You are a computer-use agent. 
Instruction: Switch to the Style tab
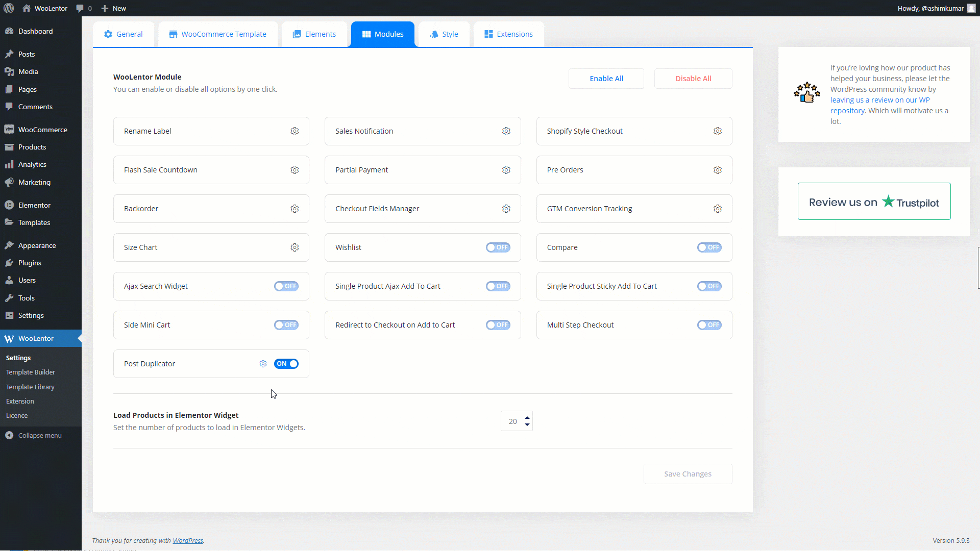click(x=443, y=34)
